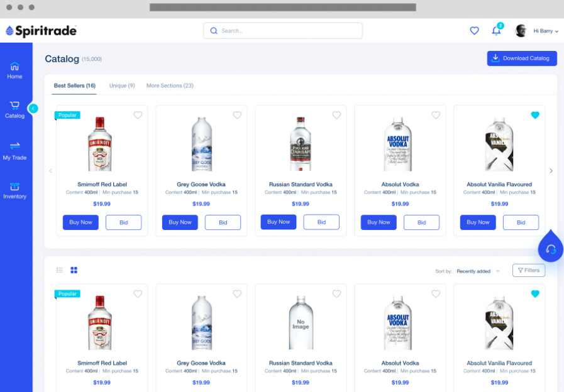The image size is (564, 392).
Task: Switch to list view icon
Action: (60, 270)
